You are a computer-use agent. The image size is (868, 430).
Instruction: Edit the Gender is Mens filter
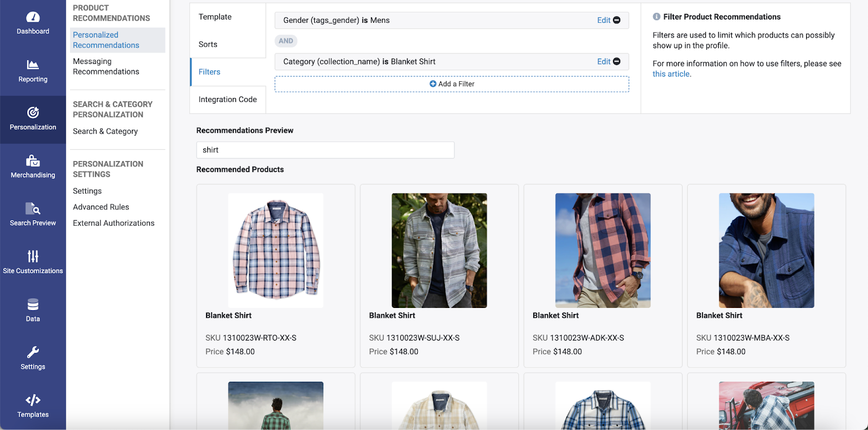(604, 20)
